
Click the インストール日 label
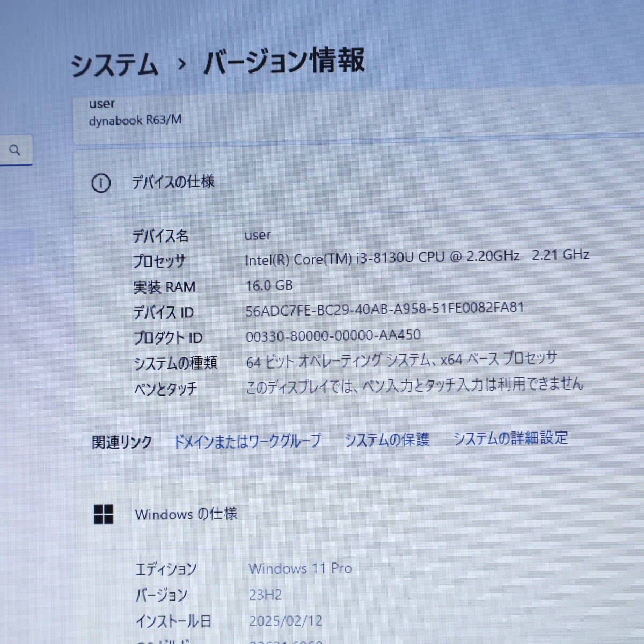coord(173,621)
